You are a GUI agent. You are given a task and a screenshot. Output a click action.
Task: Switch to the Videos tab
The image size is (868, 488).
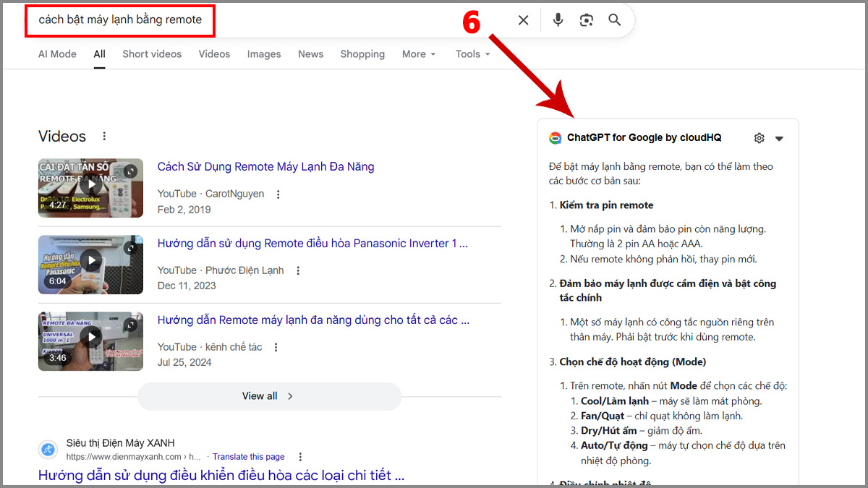click(x=214, y=54)
